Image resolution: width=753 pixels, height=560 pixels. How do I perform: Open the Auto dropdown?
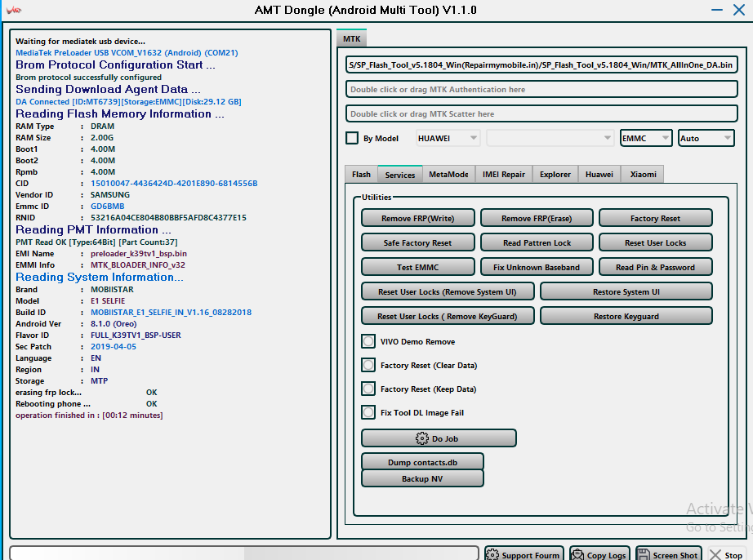706,139
